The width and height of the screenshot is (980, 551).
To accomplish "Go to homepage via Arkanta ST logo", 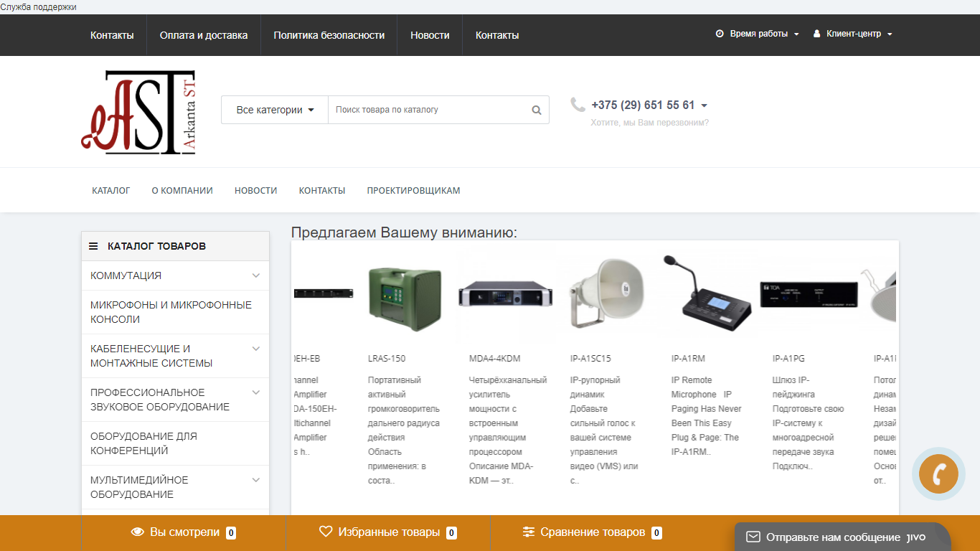I will pos(138,112).
